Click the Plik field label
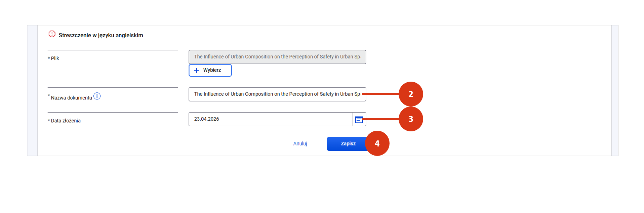The image size is (644, 213). coord(55,58)
